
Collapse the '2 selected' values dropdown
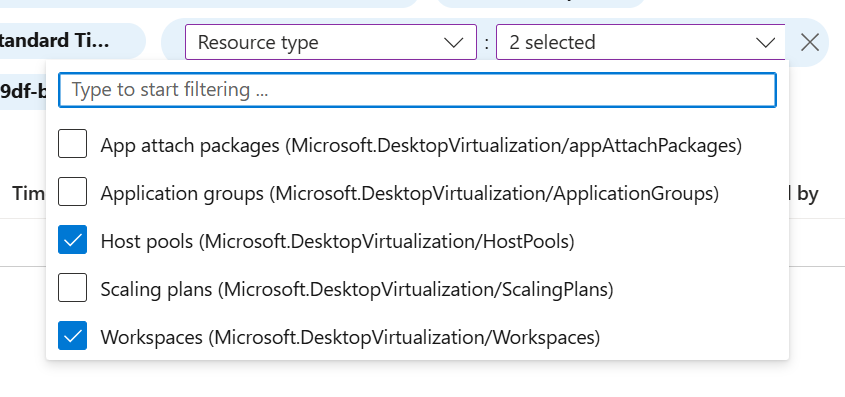tap(640, 42)
